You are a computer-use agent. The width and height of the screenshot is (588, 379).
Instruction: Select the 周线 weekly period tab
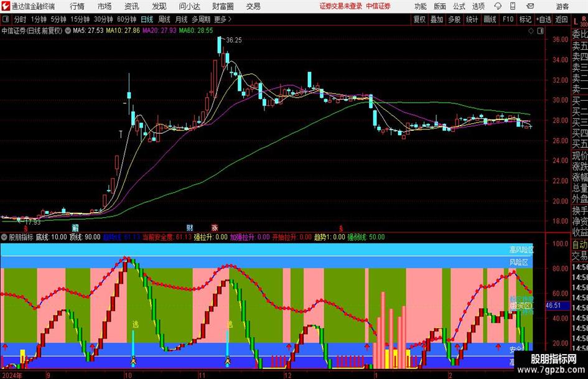coord(164,19)
